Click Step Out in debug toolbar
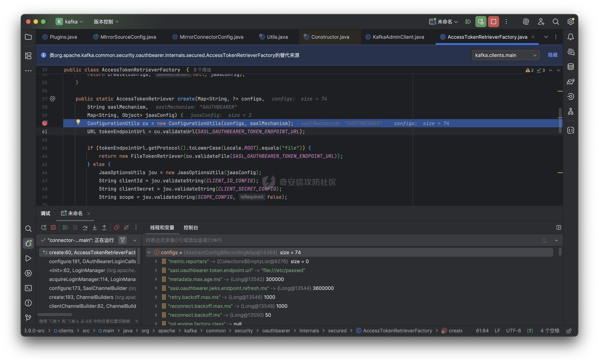This screenshot has height=364, width=599. pyautogui.click(x=104, y=228)
